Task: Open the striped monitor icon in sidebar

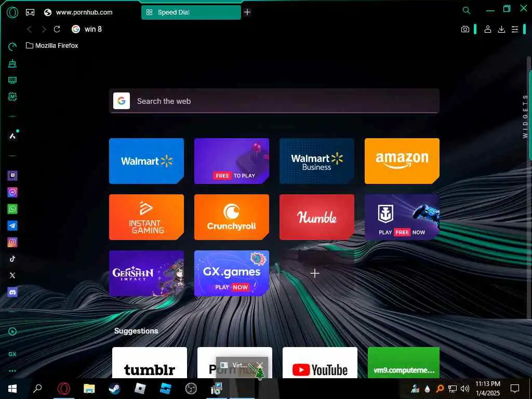Action: coord(12,80)
